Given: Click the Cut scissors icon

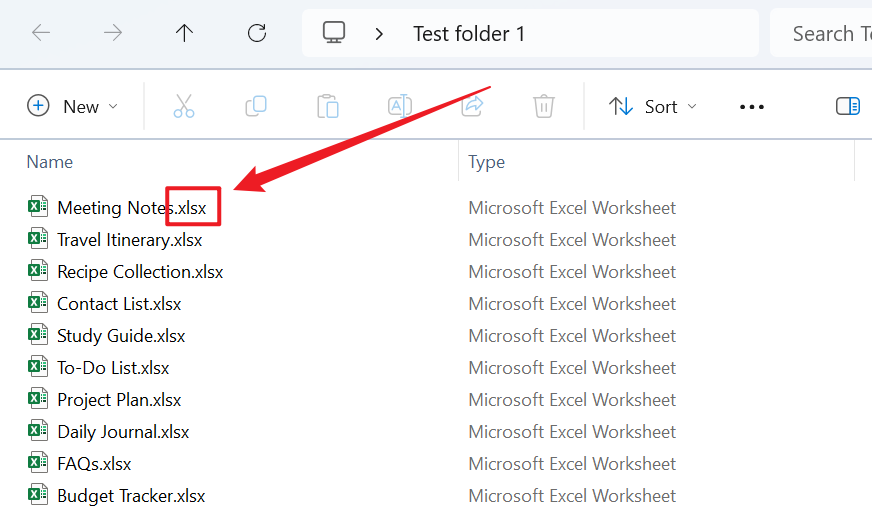Looking at the screenshot, I should click(184, 106).
